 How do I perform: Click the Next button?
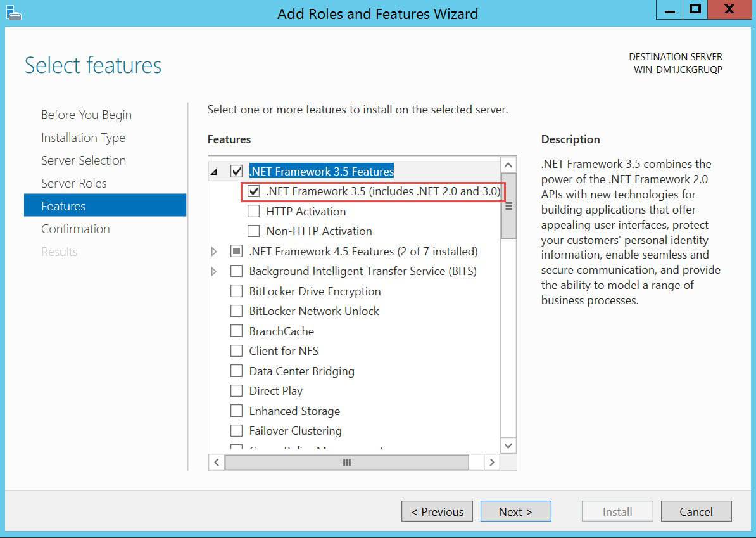[x=515, y=511]
